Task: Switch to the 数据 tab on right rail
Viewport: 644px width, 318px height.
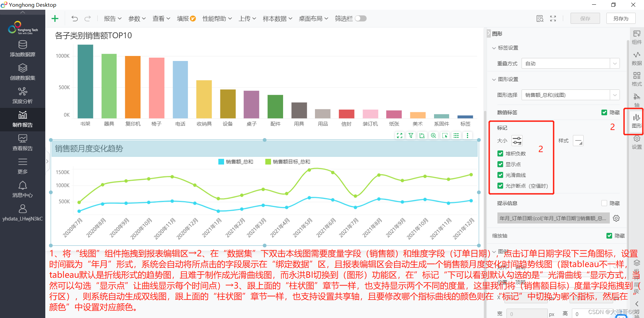Action: [x=637, y=58]
